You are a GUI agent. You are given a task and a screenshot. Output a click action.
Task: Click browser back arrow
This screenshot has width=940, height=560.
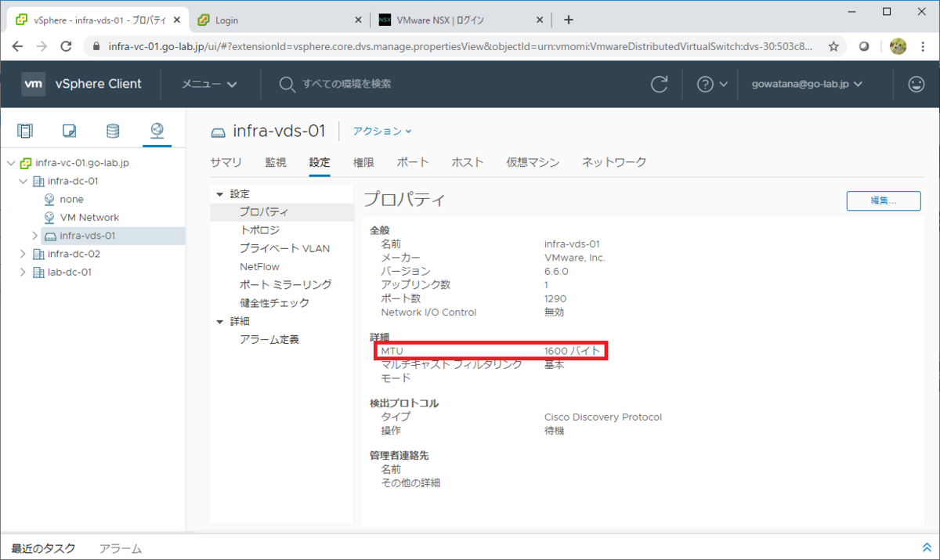tap(18, 46)
